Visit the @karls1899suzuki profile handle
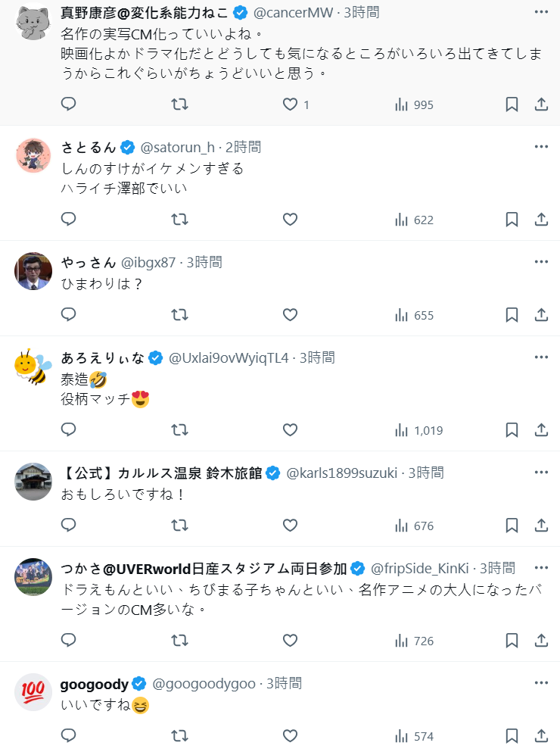The width and height of the screenshot is (560, 752). pos(341,473)
